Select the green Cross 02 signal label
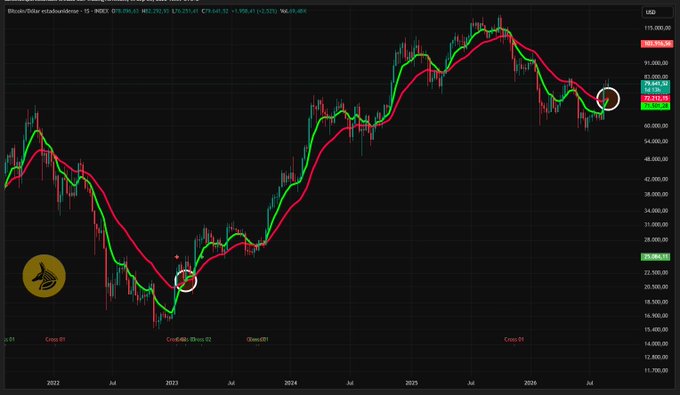The height and width of the screenshot is (395, 680). [x=201, y=340]
